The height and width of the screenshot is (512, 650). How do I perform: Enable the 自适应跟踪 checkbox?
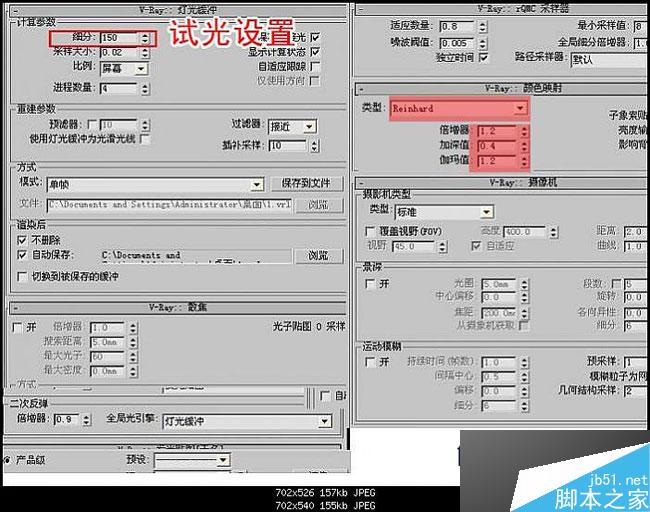[x=315, y=66]
